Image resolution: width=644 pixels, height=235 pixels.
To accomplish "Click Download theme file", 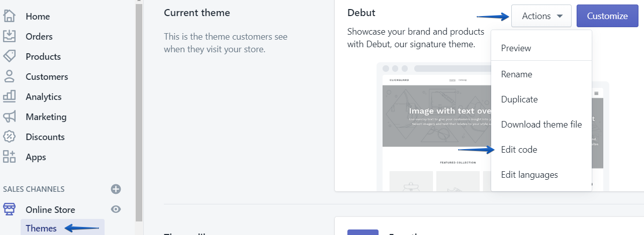I will click(541, 125).
